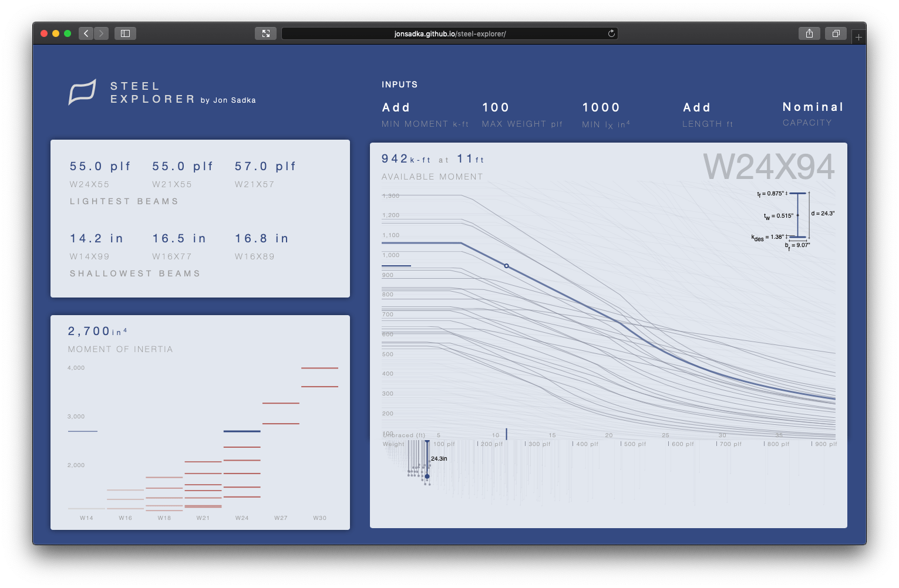Click the Steel Explorer logo icon

point(82,92)
